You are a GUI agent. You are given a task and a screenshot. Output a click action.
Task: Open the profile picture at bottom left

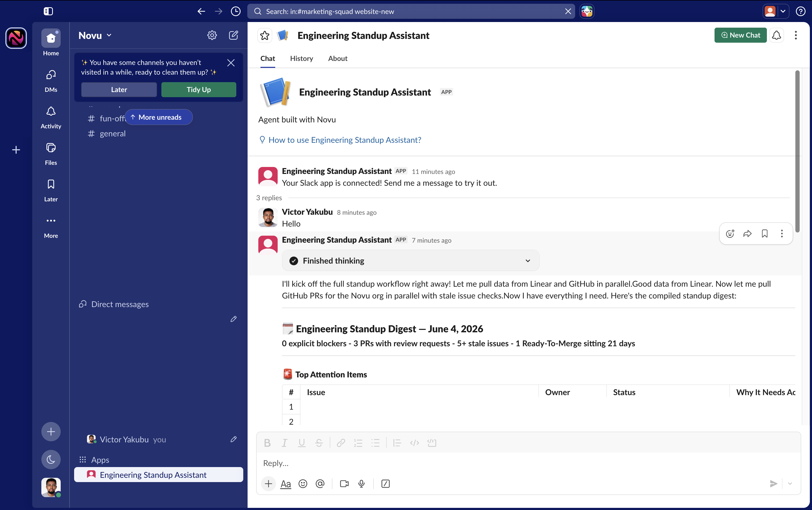click(51, 487)
